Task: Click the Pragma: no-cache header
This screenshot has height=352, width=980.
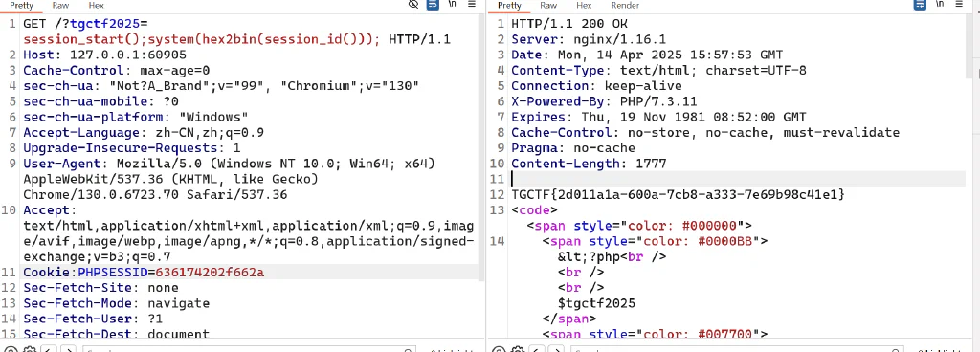Action: pos(573,148)
